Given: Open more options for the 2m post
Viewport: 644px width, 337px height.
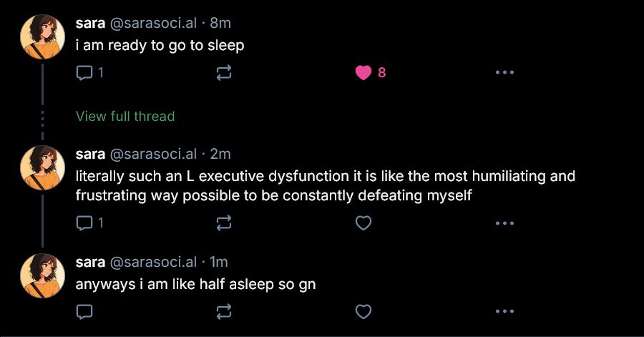Looking at the screenshot, I should 504,223.
